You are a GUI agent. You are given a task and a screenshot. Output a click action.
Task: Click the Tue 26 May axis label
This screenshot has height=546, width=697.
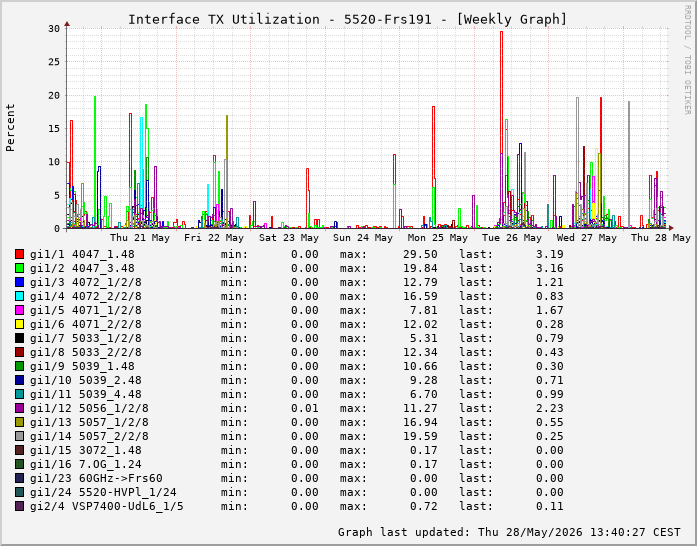(512, 238)
